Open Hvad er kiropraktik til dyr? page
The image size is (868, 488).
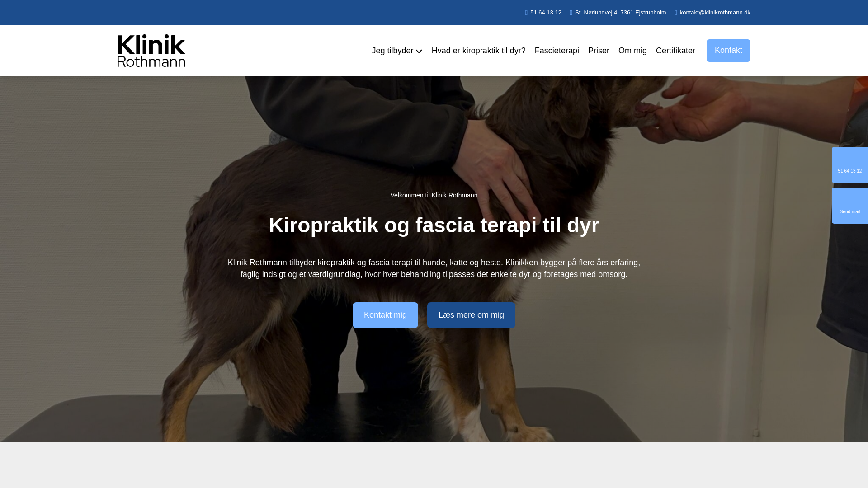pyautogui.click(x=478, y=51)
